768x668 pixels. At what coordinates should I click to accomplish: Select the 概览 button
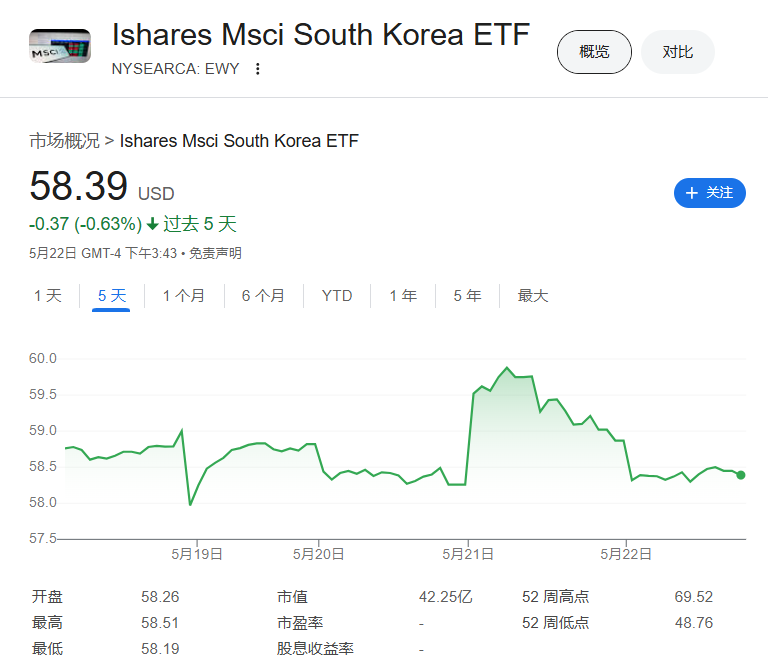pyautogui.click(x=594, y=52)
